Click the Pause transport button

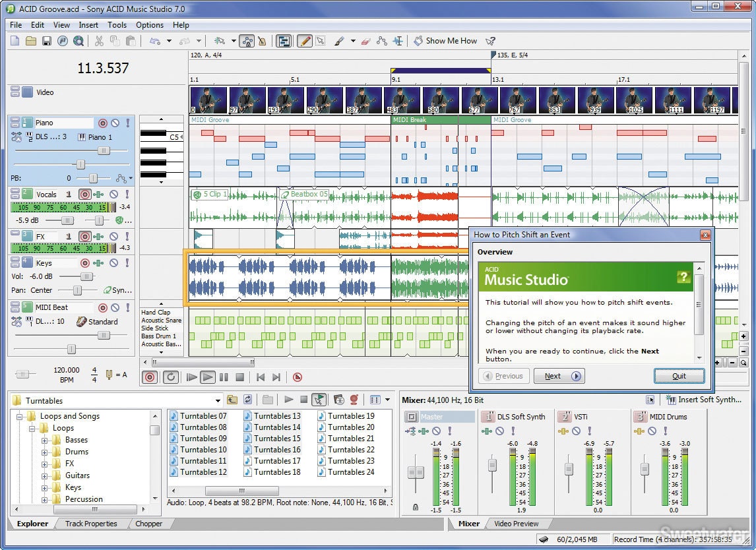(224, 377)
